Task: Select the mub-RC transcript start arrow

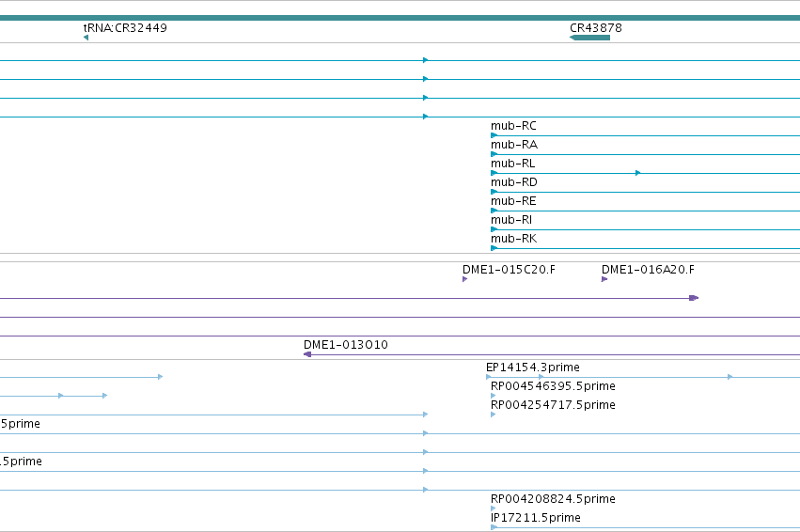Action: [494, 135]
